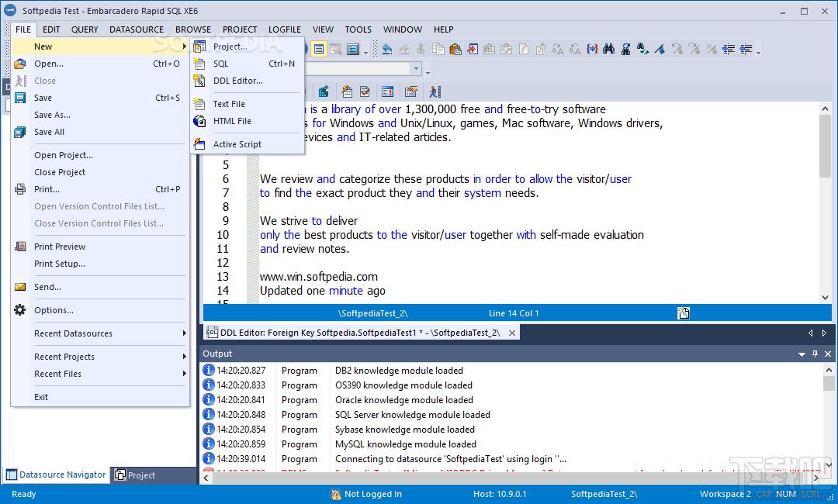The image size is (838, 504).
Task: Click the Find Next binoculars arrow icon
Action: click(x=626, y=49)
